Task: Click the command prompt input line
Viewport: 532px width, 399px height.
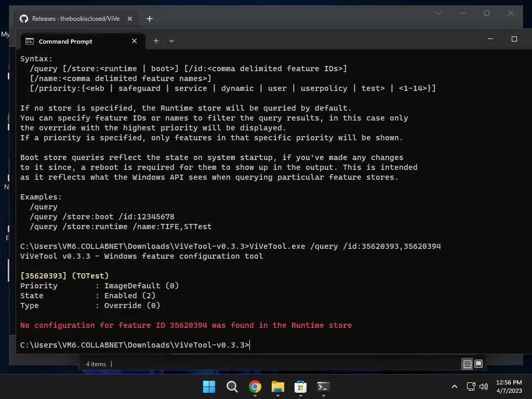Action: (135, 345)
